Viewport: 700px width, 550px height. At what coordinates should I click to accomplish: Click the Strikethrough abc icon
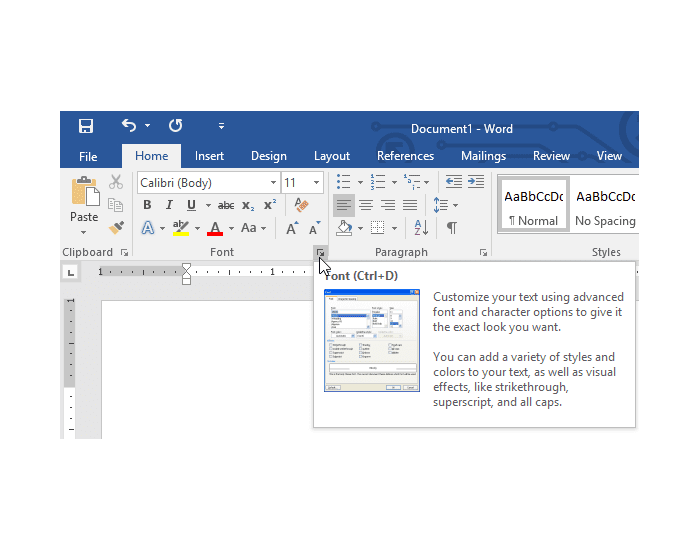(226, 205)
